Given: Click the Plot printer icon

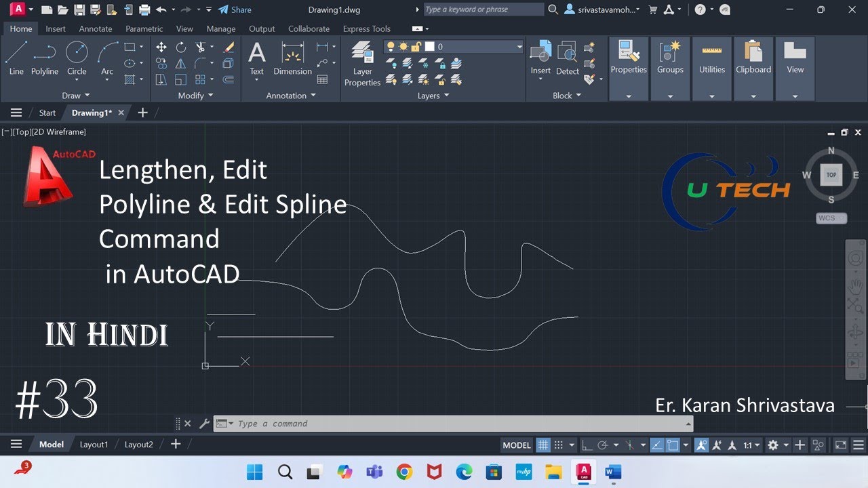Looking at the screenshot, I should pos(144,9).
